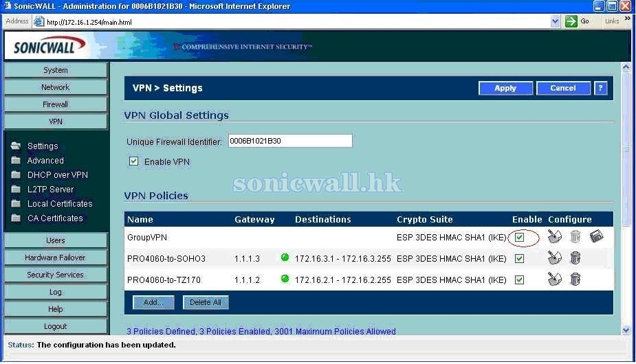Open the Help menu in sidebar
The height and width of the screenshot is (364, 636).
56,309
